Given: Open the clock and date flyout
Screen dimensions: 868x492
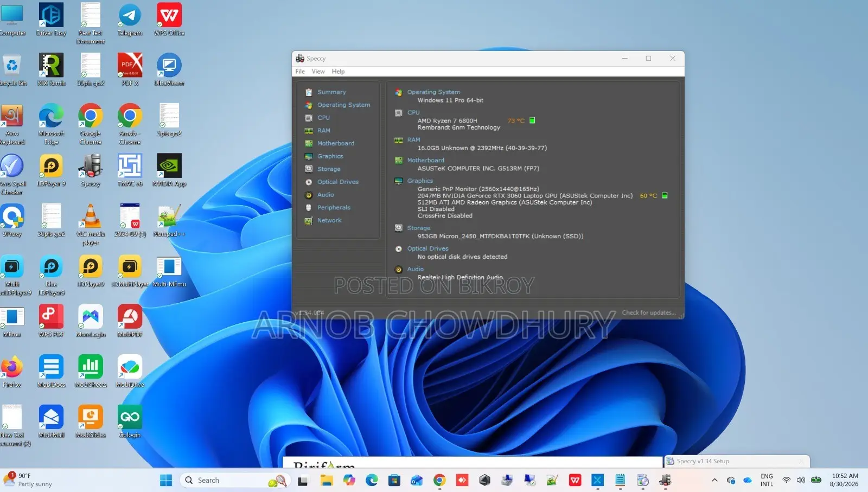Looking at the screenshot, I should [x=845, y=480].
